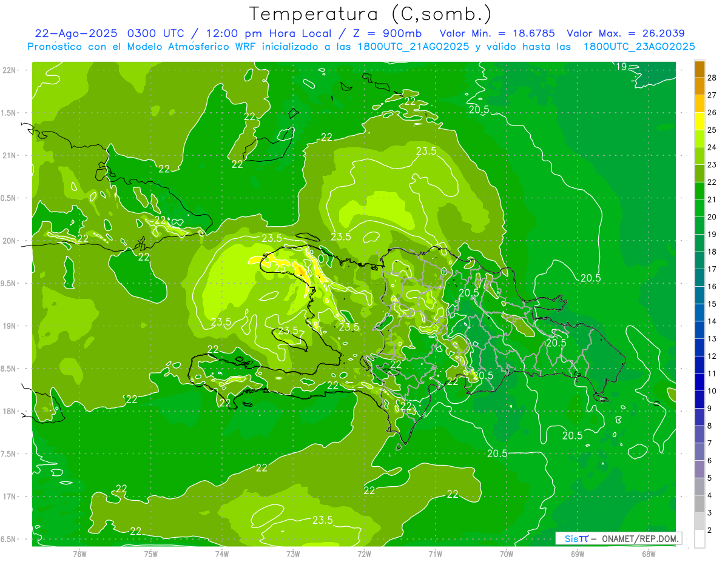Pick the blue swatch between 13 and 14
Image resolution: width=728 pixels, height=562 pixels.
[x=700, y=330]
